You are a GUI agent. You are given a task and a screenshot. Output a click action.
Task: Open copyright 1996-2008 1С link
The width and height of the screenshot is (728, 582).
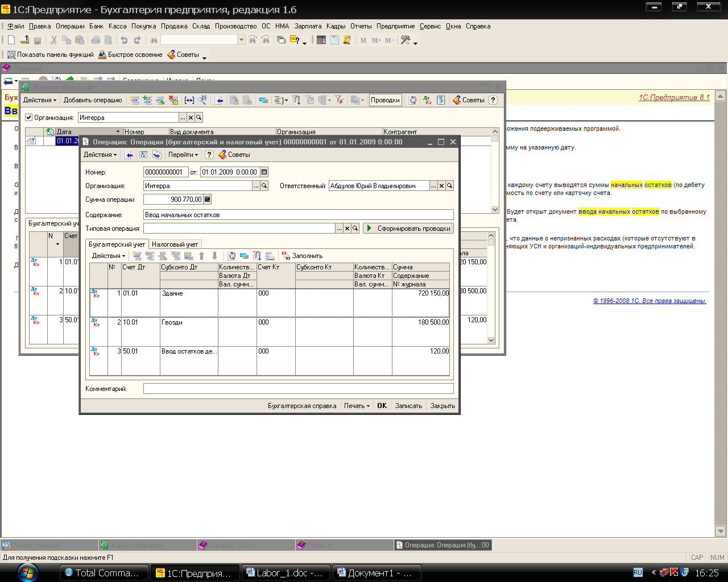(650, 301)
